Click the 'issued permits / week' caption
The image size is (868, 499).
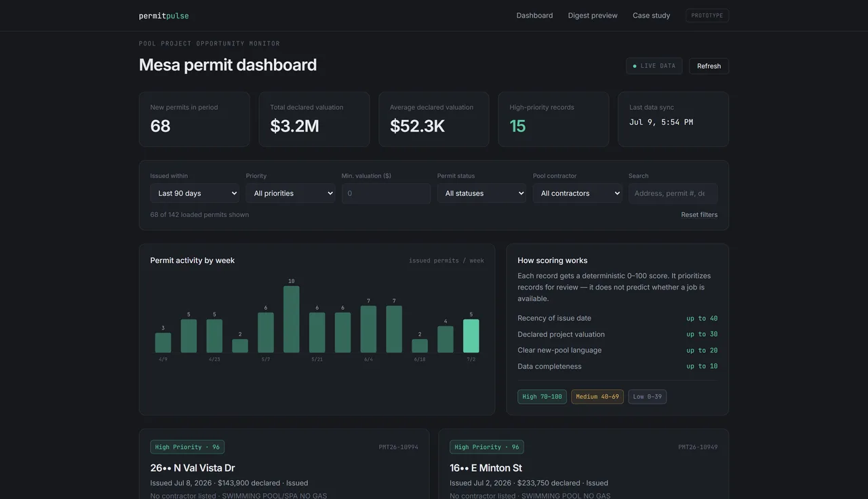coord(446,260)
